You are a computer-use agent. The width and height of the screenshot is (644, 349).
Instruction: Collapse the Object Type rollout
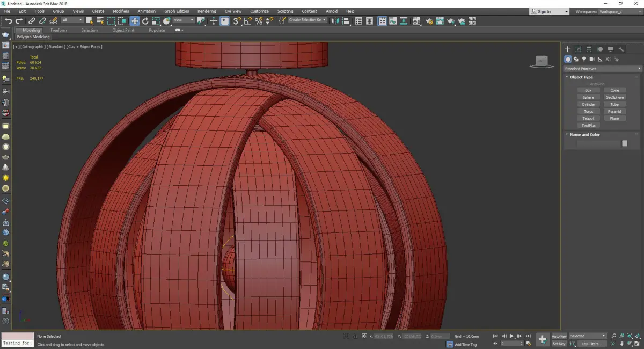(581, 77)
